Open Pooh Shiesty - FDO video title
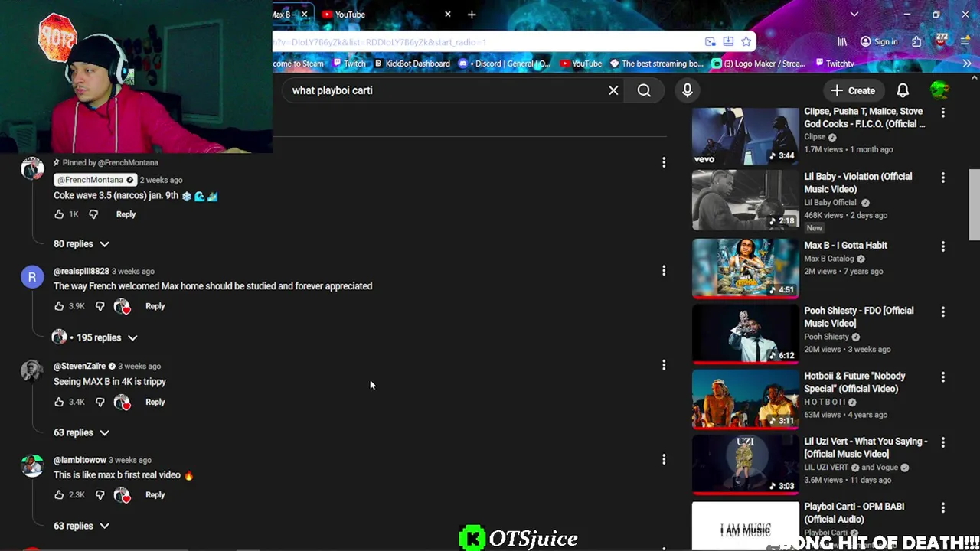This screenshot has width=980, height=551. (858, 317)
